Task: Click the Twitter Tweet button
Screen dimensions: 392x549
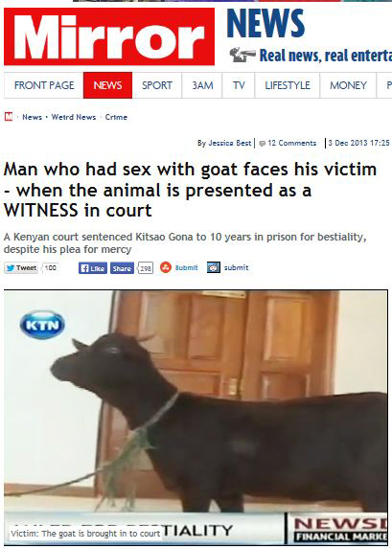Action: [21, 268]
